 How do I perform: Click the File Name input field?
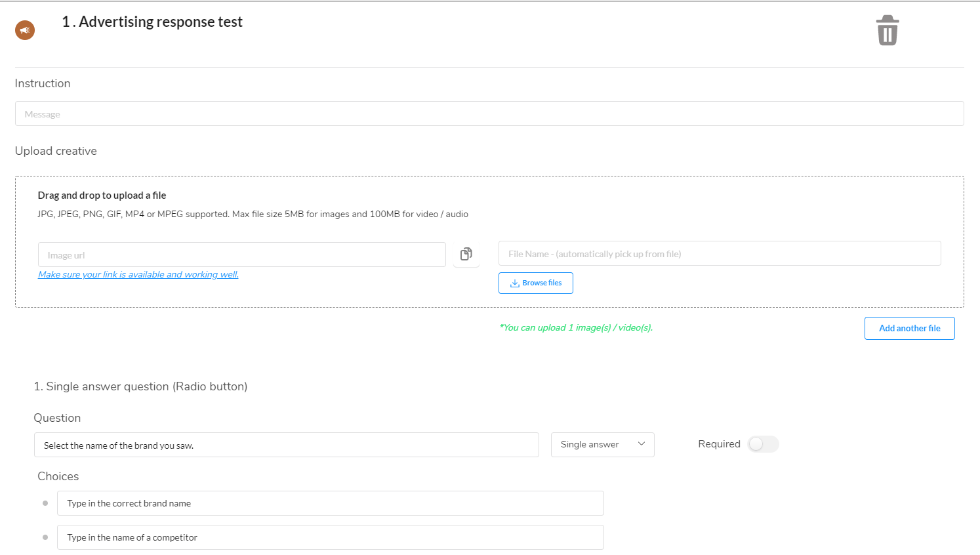(x=720, y=253)
